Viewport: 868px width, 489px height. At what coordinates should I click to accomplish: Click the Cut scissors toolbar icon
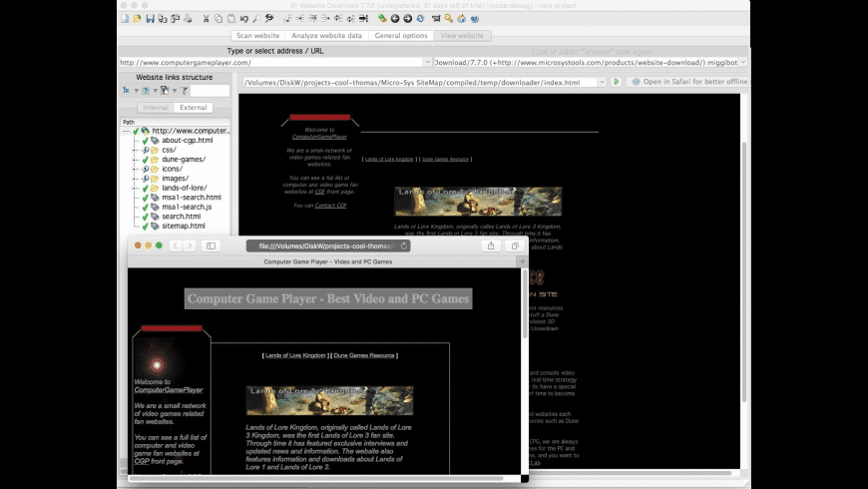click(x=206, y=18)
